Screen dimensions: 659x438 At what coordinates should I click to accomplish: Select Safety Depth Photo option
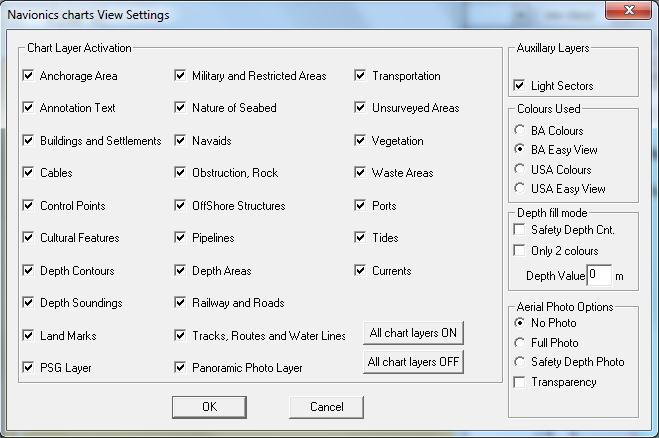[519, 361]
